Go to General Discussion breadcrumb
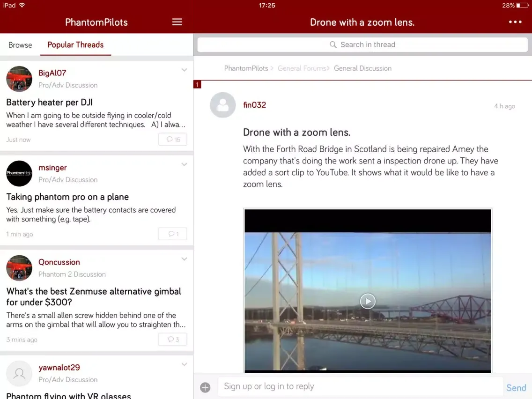The image size is (532, 399). [362, 68]
